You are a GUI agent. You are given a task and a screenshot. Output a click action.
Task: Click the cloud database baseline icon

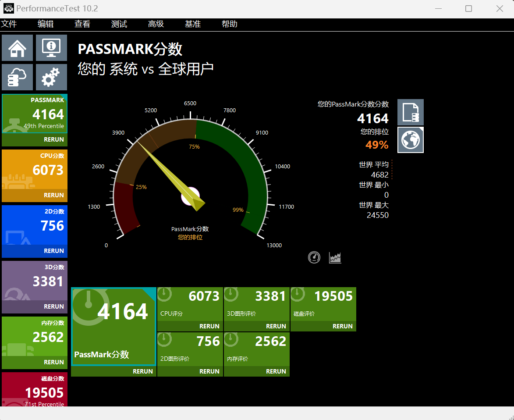pyautogui.click(x=17, y=77)
